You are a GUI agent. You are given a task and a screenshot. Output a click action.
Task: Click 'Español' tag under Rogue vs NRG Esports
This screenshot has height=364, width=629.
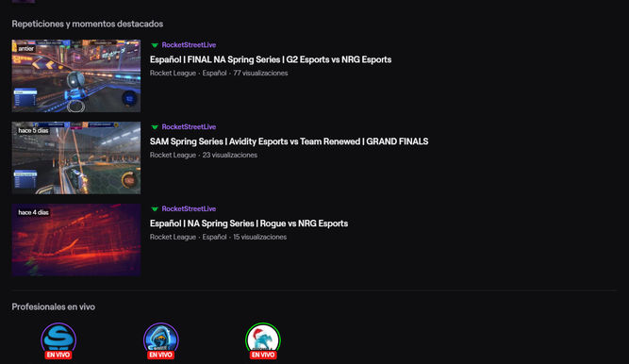214,237
